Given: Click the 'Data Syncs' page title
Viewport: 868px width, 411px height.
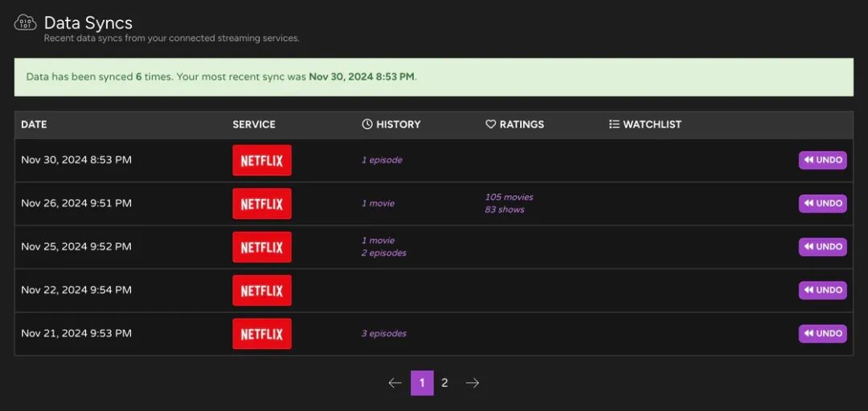Looking at the screenshot, I should (88, 22).
